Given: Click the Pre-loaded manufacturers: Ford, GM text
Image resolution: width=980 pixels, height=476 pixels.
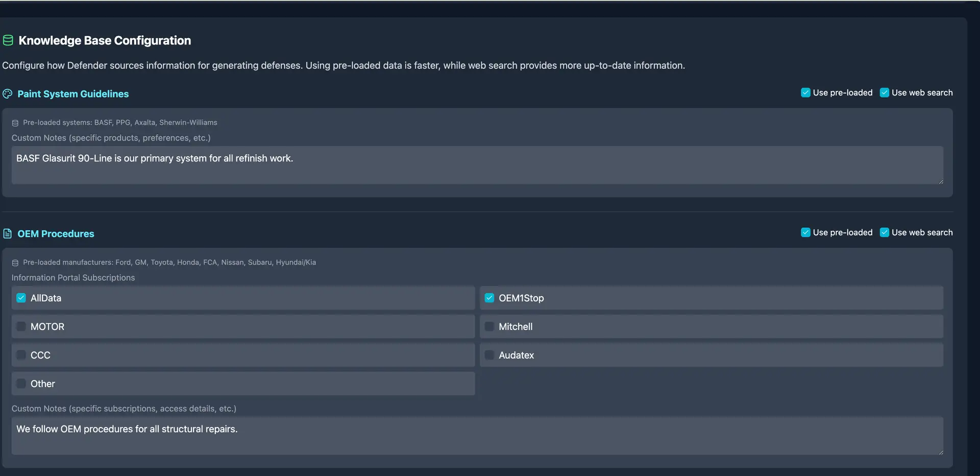Looking at the screenshot, I should coord(169,263).
